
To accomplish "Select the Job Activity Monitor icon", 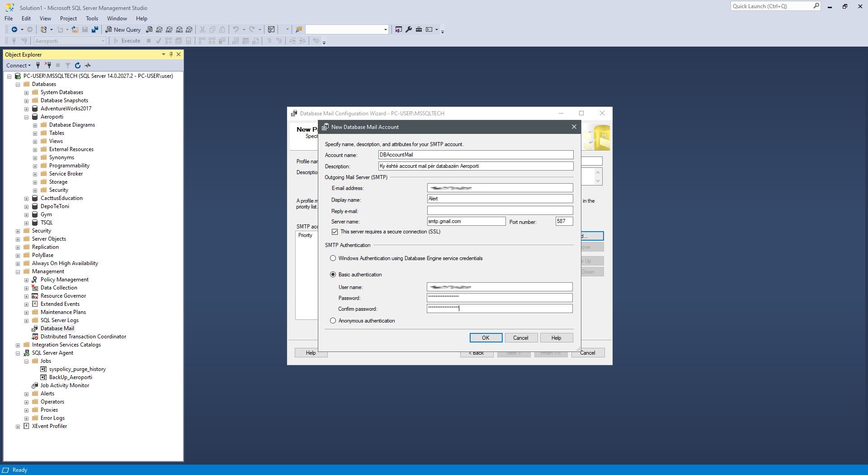I will [x=35, y=385].
